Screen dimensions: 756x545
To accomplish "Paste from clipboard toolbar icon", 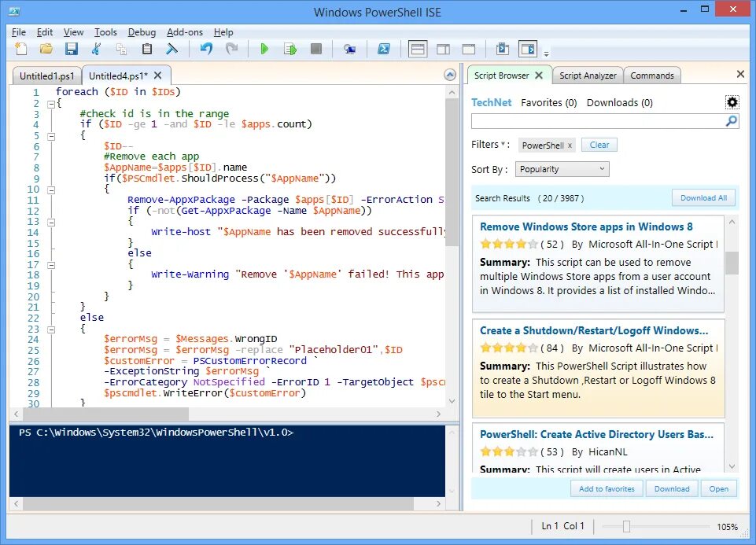I will point(147,49).
